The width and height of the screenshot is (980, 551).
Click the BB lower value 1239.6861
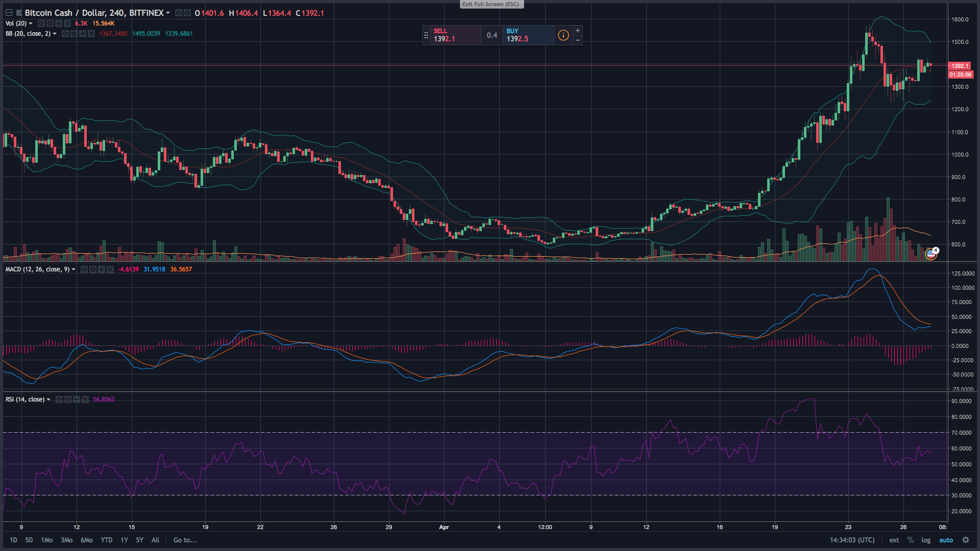click(x=179, y=34)
